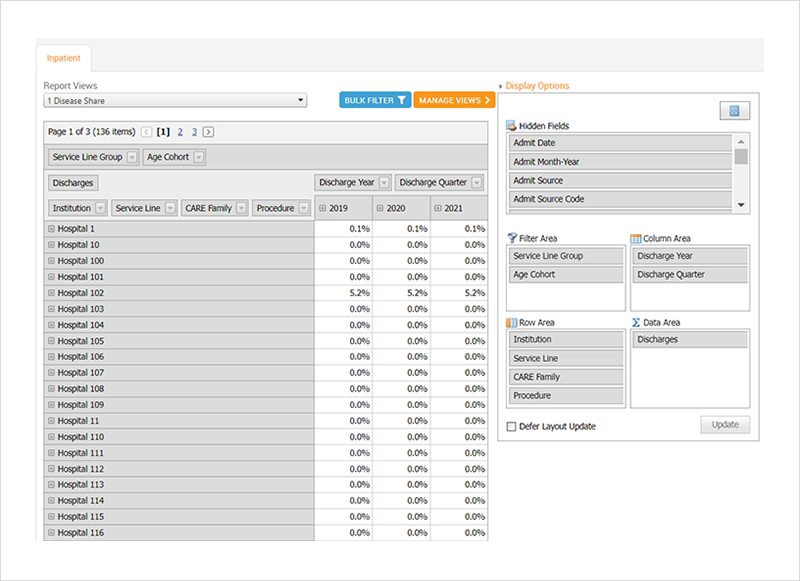Go to previous page arrow
The width and height of the screenshot is (800, 581).
[146, 132]
